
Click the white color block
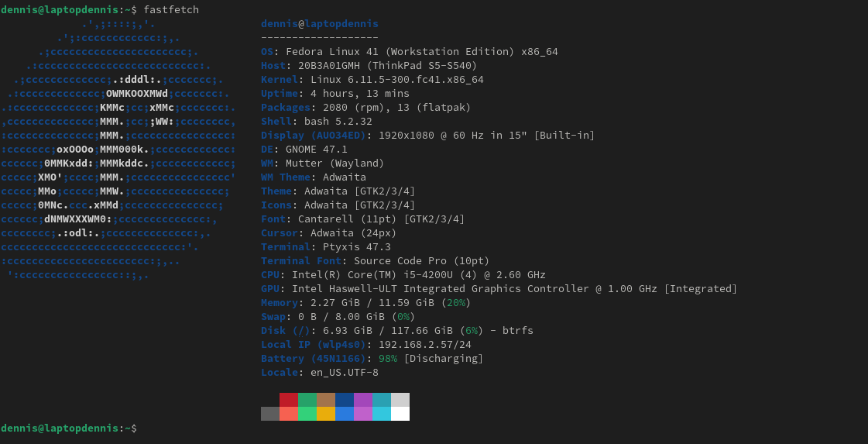click(x=400, y=414)
